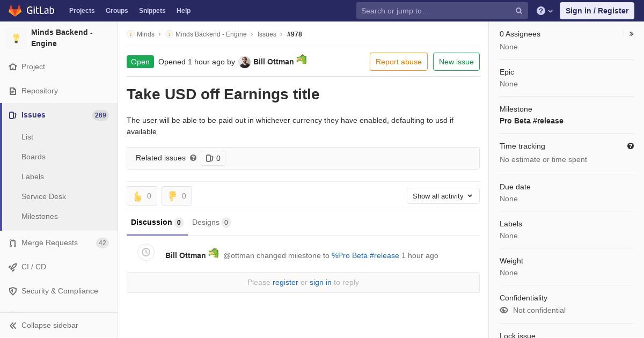Click the Issues icon in sidebar
644x338 pixels.
point(13,115)
